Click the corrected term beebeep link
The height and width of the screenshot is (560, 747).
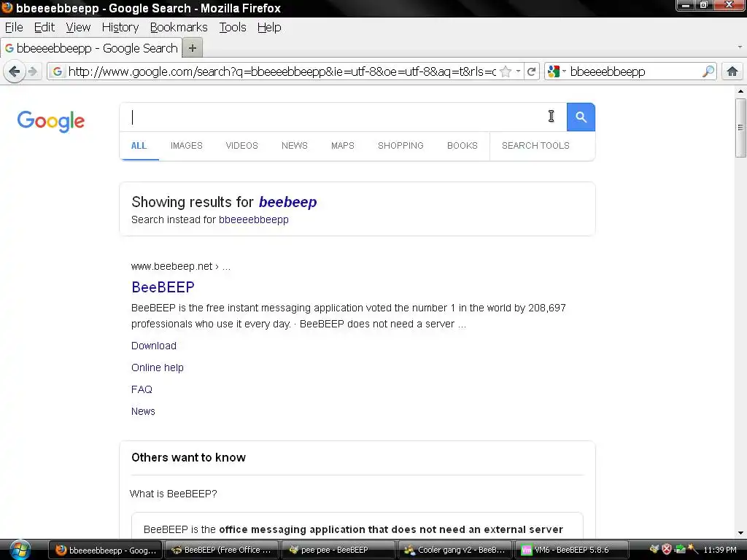[287, 202]
